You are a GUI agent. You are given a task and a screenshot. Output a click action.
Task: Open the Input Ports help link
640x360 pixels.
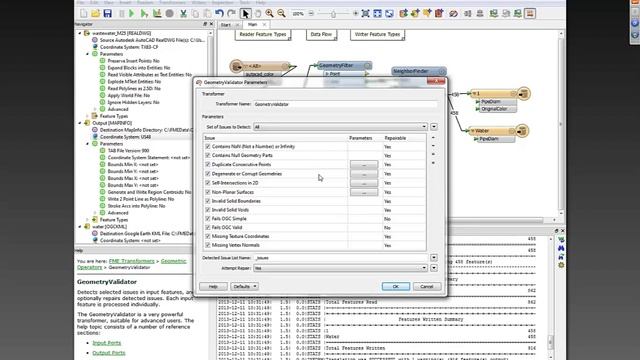107,343
